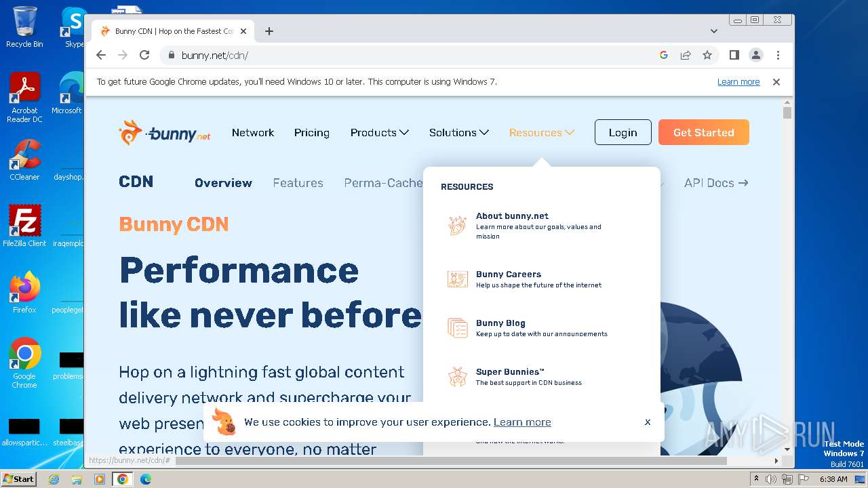Viewport: 868px width, 488px height.
Task: Click the Google search icon in address bar
Action: click(x=664, y=56)
